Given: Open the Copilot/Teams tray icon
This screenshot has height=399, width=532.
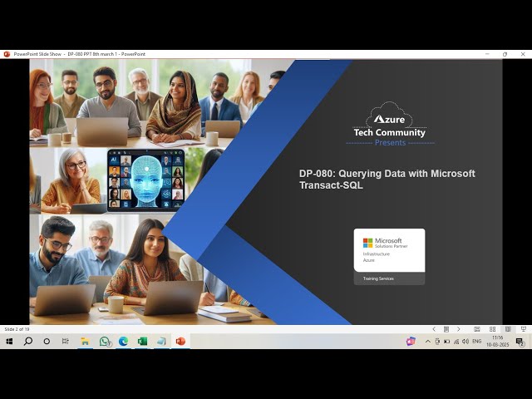Looking at the screenshot, I should (x=411, y=342).
